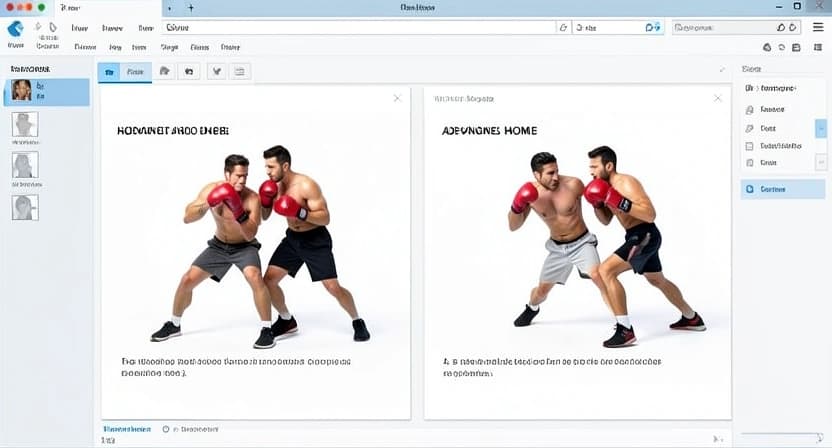
Task: Close the ADEVNGNES HOME panel
Action: coord(717,98)
